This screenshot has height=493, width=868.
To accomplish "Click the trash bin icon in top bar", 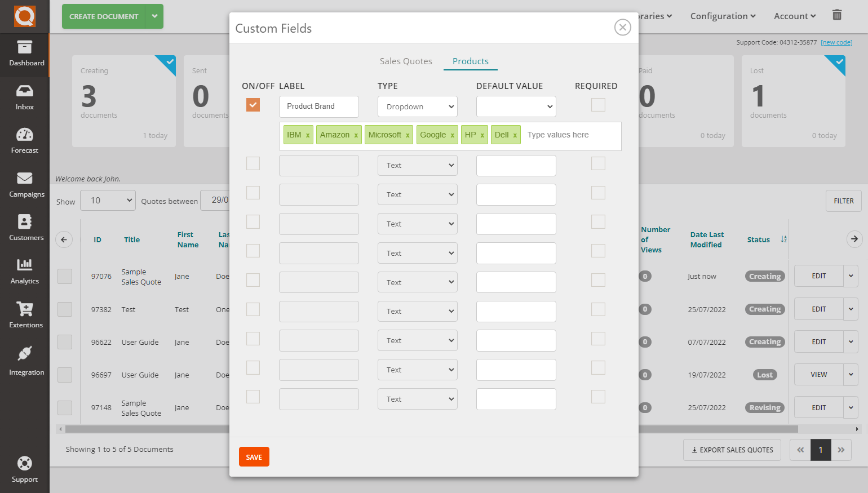I will [x=836, y=15].
